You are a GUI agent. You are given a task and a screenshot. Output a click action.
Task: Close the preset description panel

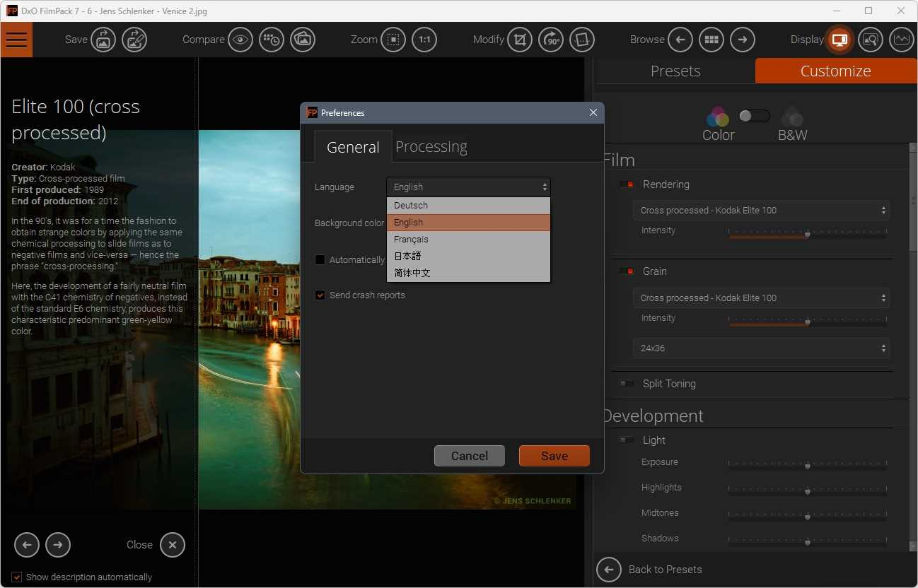(x=173, y=545)
